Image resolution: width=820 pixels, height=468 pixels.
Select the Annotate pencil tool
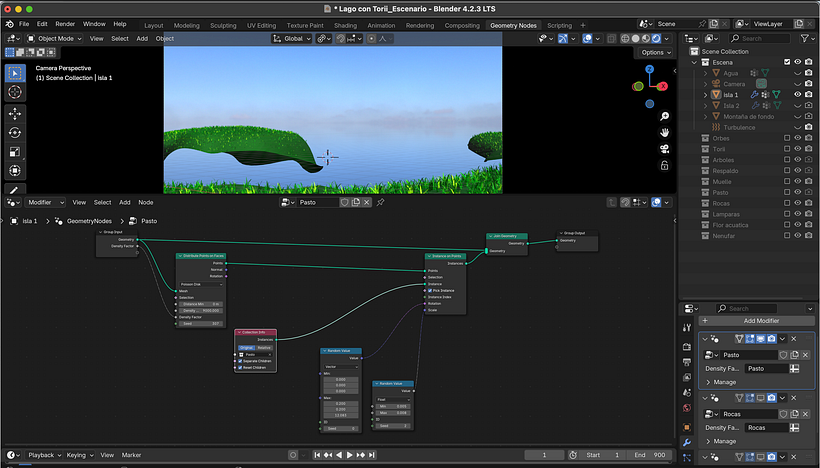15,189
